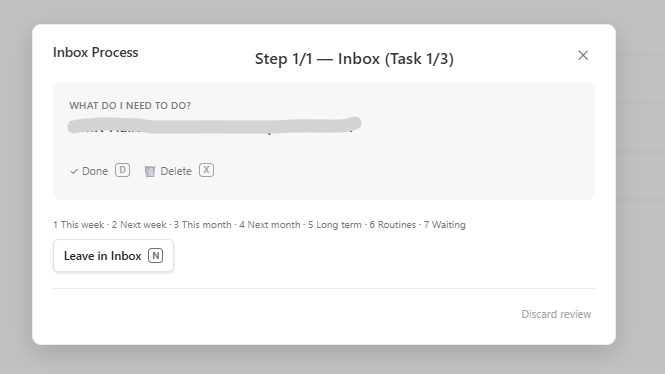The width and height of the screenshot is (665, 374).
Task: Set the task to Waiting
Action: point(444,225)
